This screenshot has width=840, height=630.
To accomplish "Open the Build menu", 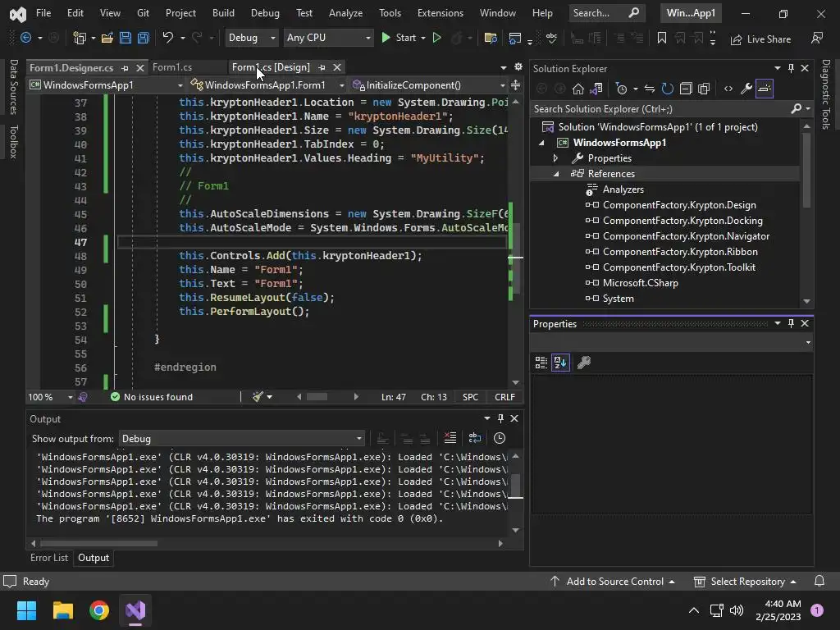I will pos(222,13).
